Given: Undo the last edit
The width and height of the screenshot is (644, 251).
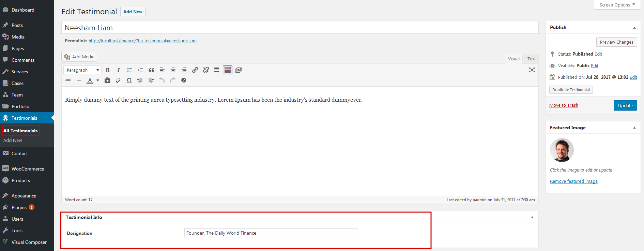Looking at the screenshot, I should pyautogui.click(x=162, y=80).
